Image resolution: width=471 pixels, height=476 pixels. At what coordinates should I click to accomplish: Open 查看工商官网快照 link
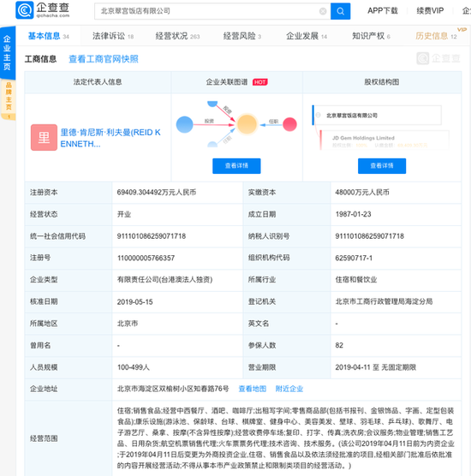click(104, 59)
